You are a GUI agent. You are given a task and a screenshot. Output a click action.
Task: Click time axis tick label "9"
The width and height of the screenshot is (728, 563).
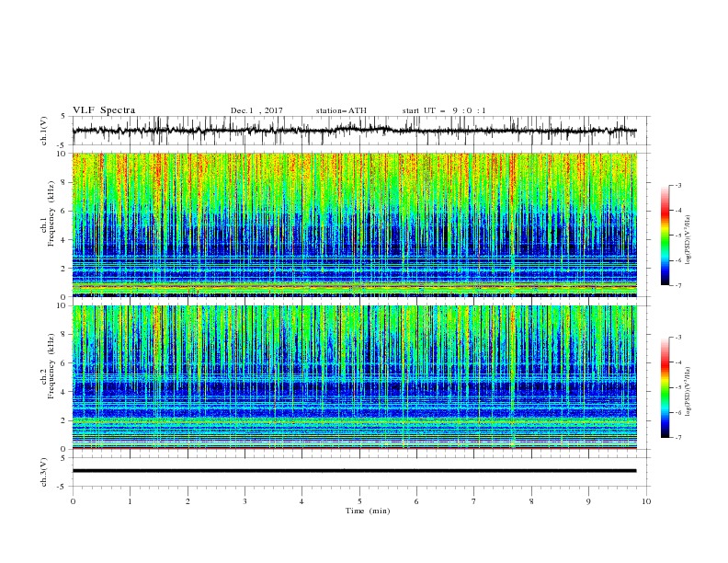(588, 501)
